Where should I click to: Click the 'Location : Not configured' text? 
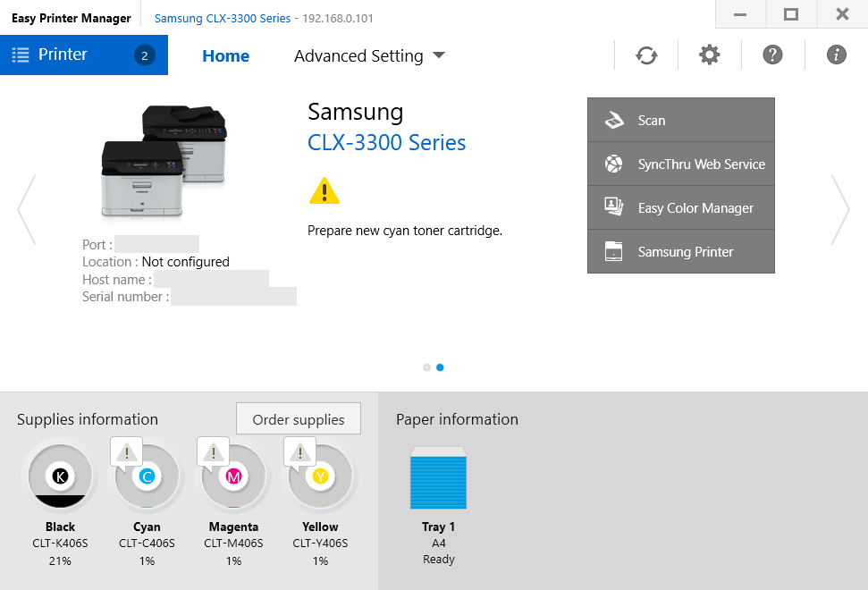point(156,262)
